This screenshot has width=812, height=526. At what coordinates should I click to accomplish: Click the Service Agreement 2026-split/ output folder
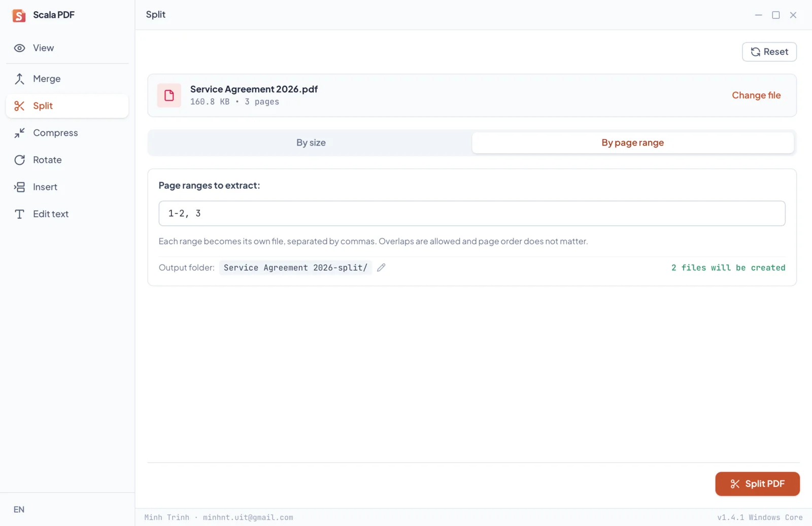(295, 268)
